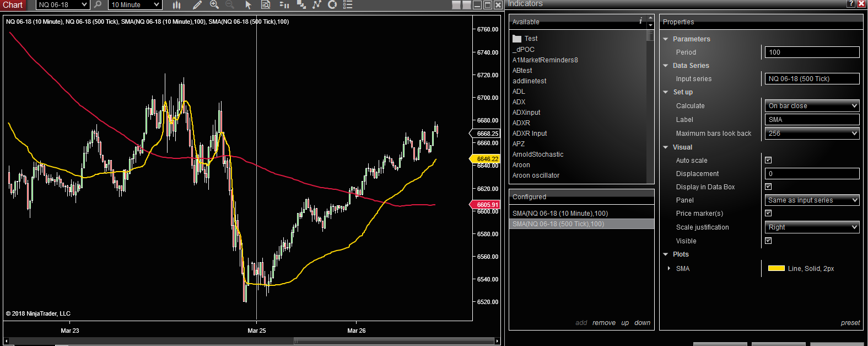Click the chart scrollbar right arrow
Image resolution: width=868 pixels, height=346 pixels.
(498, 341)
